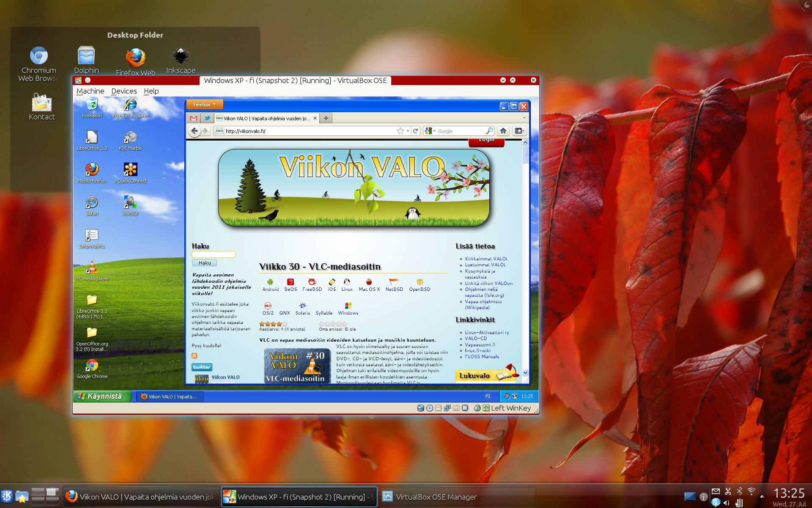Click the twitter badge on the page
The image size is (812, 508).
click(x=202, y=367)
